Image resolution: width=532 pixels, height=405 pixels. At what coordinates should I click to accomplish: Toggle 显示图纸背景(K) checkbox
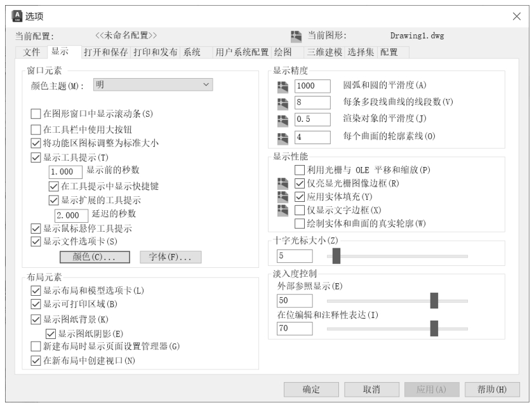click(36, 319)
